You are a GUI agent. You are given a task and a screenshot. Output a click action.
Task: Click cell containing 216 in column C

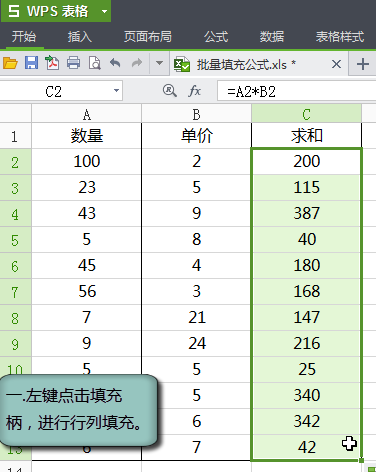tap(306, 344)
